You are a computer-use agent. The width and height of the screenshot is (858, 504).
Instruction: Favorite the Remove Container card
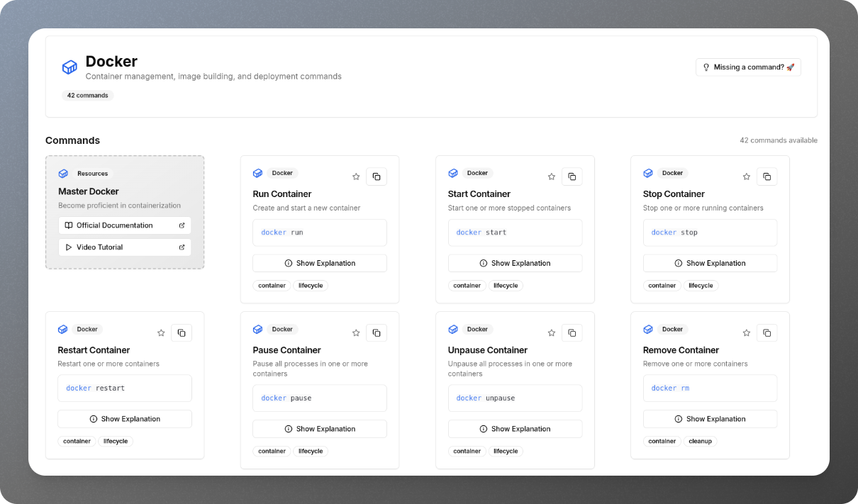coord(746,332)
